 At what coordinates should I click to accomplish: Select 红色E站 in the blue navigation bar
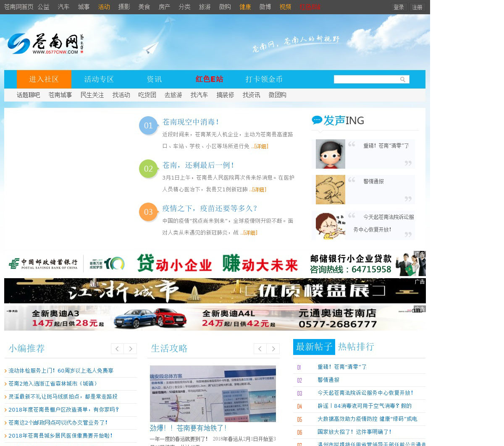pos(209,79)
